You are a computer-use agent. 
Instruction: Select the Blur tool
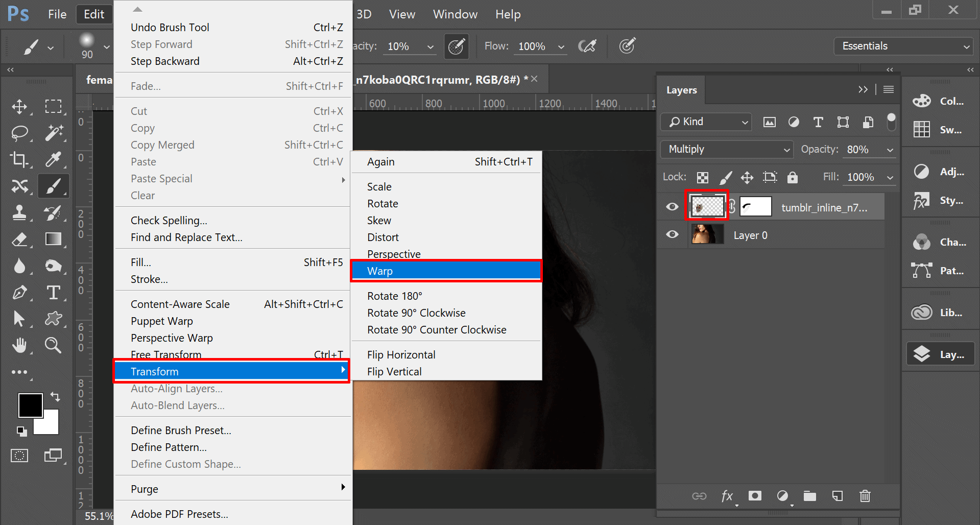[19, 266]
